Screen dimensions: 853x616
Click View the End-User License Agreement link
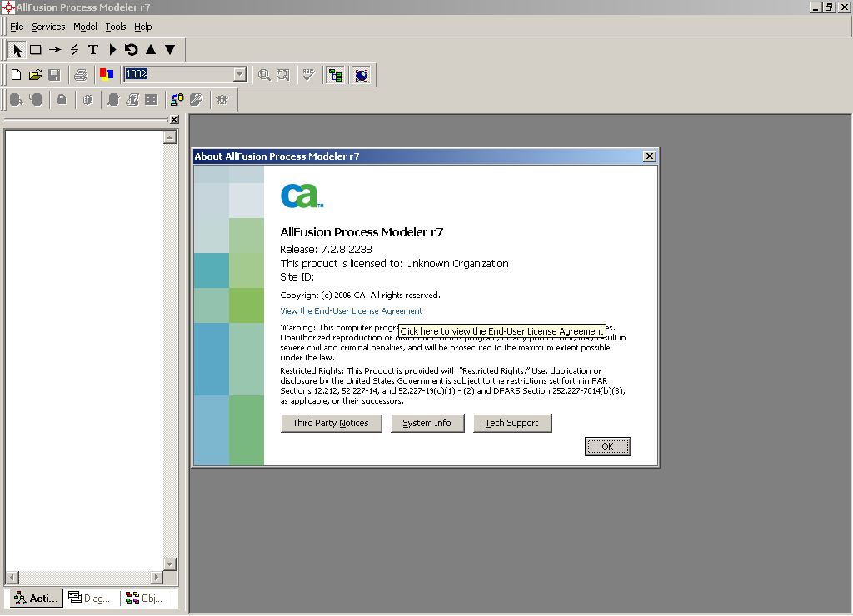click(x=351, y=311)
